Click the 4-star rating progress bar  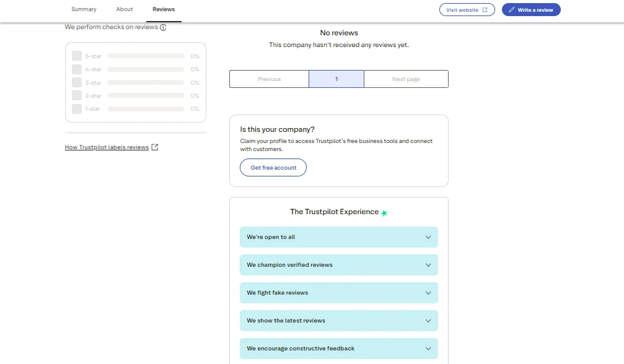point(146,69)
